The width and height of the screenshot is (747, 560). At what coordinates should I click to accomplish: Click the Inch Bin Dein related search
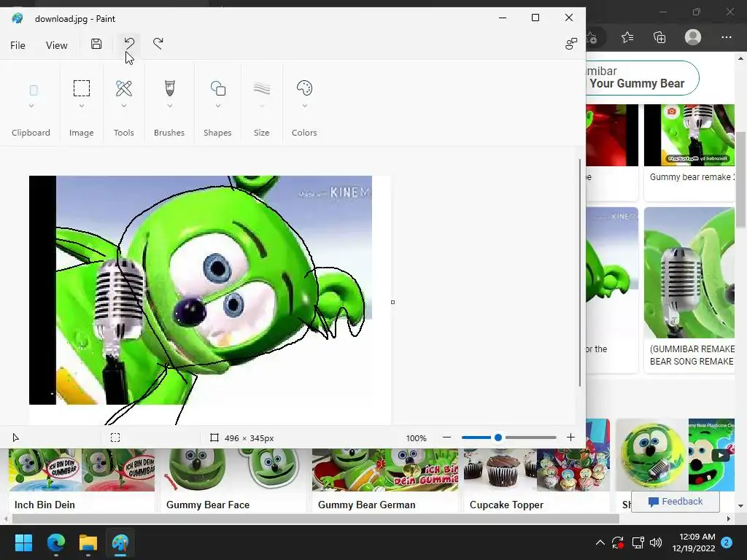(82, 480)
